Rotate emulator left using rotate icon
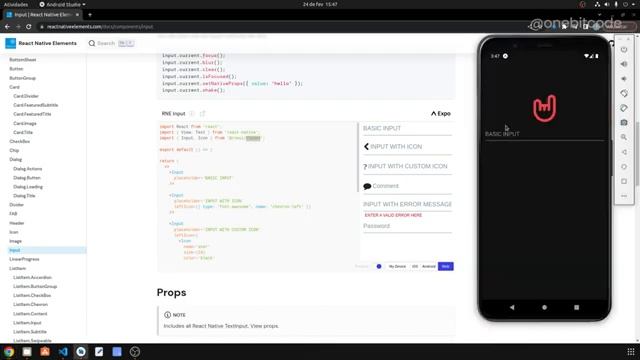Image resolution: width=640 pixels, height=360 pixels. click(624, 93)
